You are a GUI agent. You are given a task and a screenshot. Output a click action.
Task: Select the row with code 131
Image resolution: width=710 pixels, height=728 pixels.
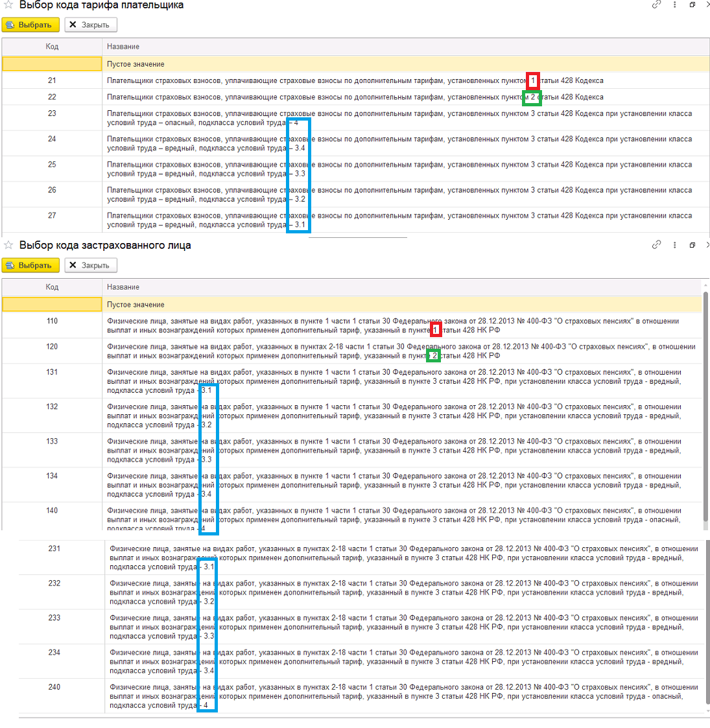(352, 381)
